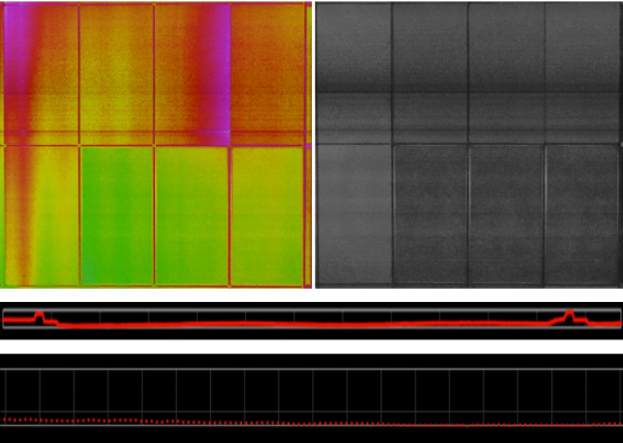The width and height of the screenshot is (623, 443).
Task: Click the dark horizontal band in the grayscale image
Action: [468, 86]
